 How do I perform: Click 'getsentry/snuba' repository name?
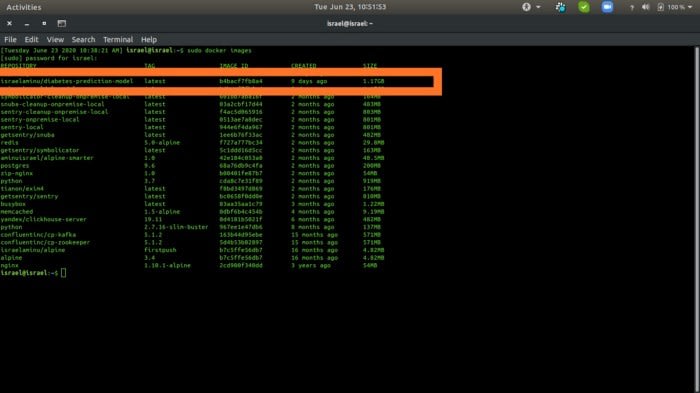[x=27, y=135]
